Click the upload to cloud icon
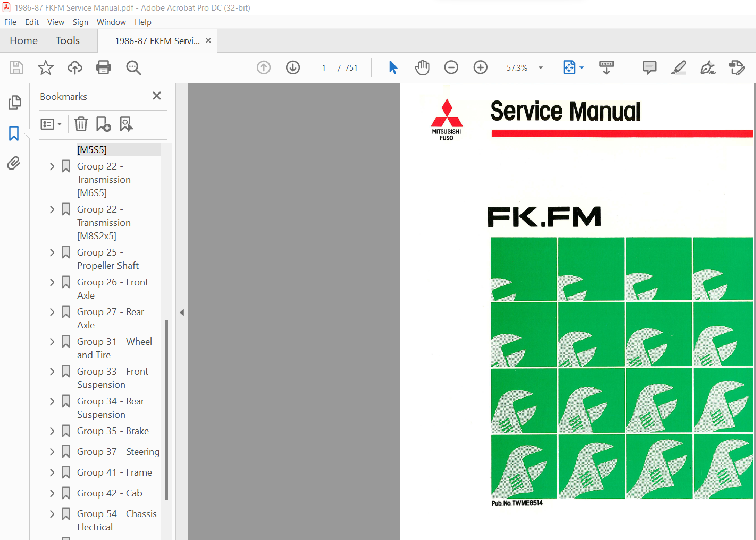Viewport: 756px width, 540px height. click(x=75, y=67)
